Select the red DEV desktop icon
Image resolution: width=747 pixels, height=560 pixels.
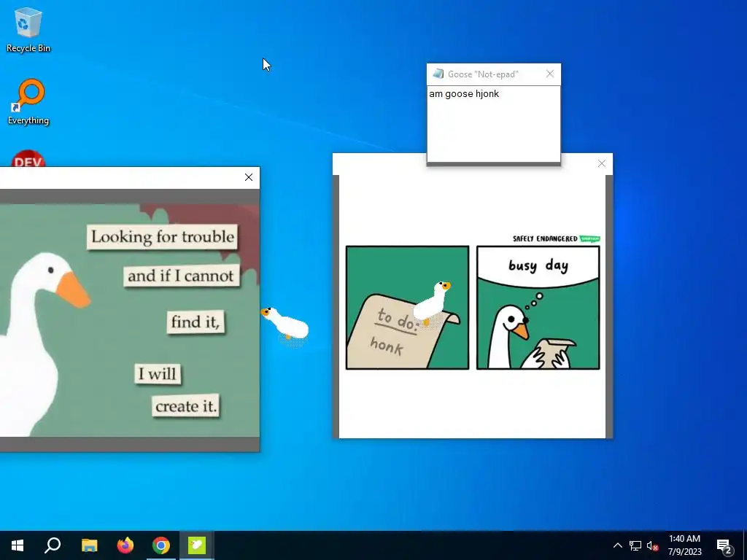coord(28,158)
